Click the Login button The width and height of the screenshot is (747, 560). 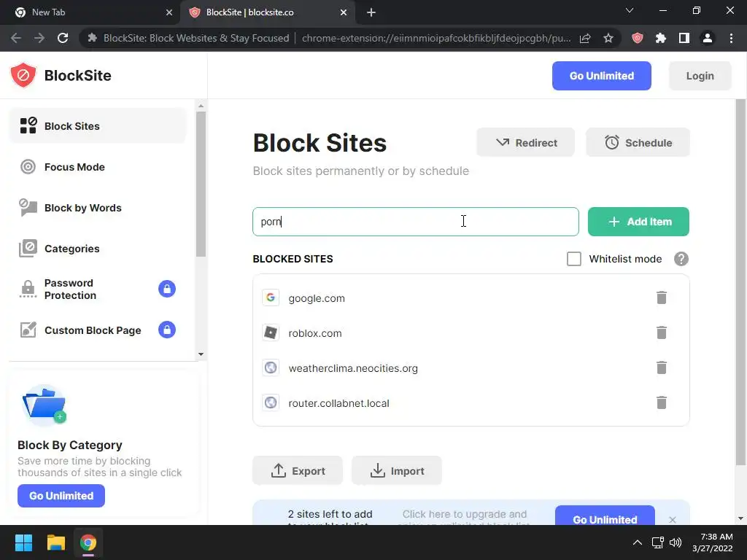point(700,76)
